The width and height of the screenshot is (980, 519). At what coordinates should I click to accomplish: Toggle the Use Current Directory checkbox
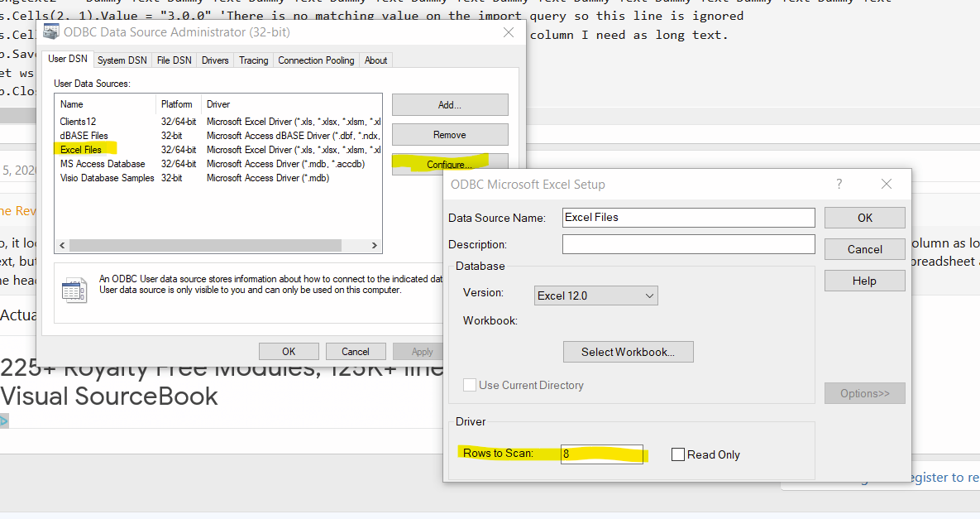point(470,385)
